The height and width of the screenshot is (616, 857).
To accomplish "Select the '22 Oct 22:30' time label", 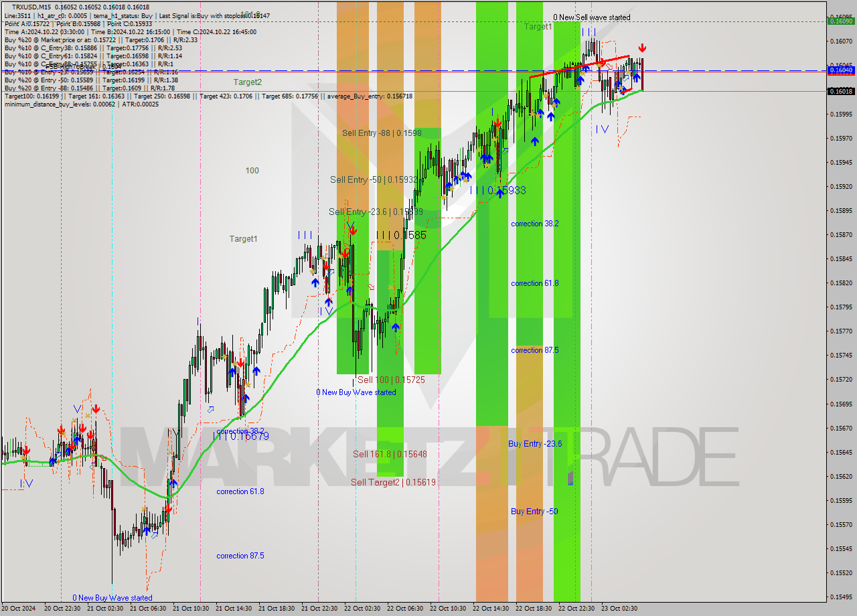I will pos(577,609).
